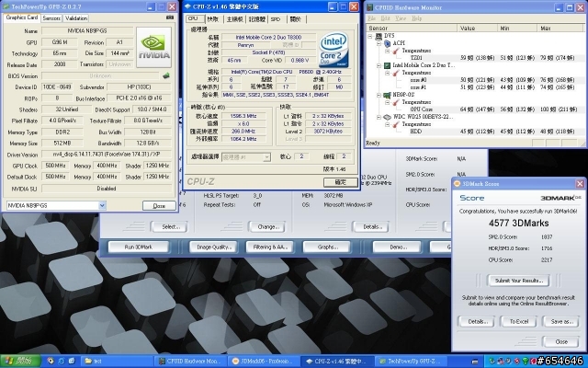Click the Save as... button
The width and height of the screenshot is (588, 368).
pos(561,322)
